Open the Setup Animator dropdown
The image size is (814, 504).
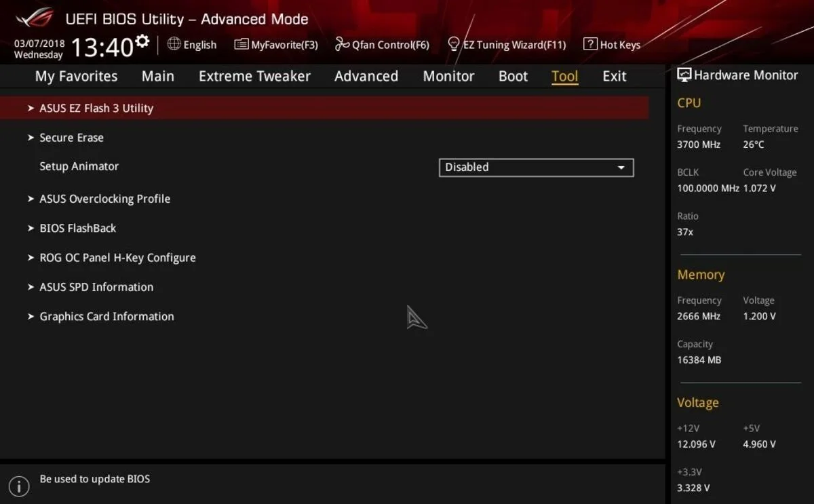[x=536, y=167]
